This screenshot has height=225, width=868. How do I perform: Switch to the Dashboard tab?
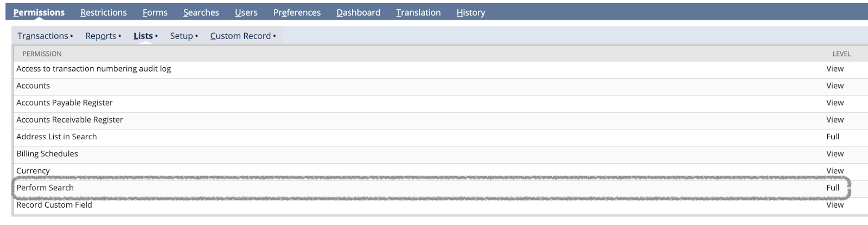[x=358, y=12]
